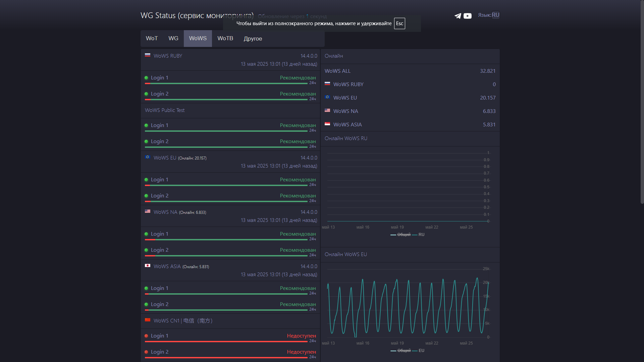644x362 pixels.
Task: Open the Telegram channel icon
Action: coord(458,16)
